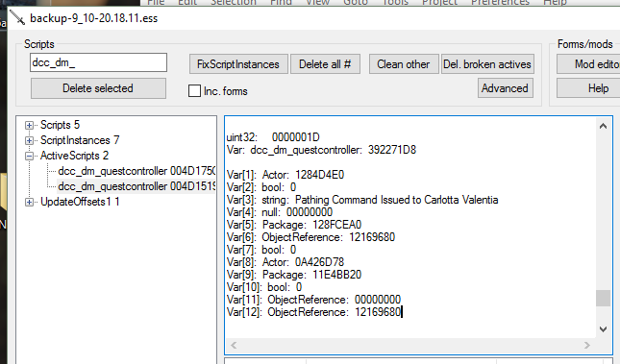Click the 'Var[8]: Actor: 0A426D78' line

pos(285,262)
